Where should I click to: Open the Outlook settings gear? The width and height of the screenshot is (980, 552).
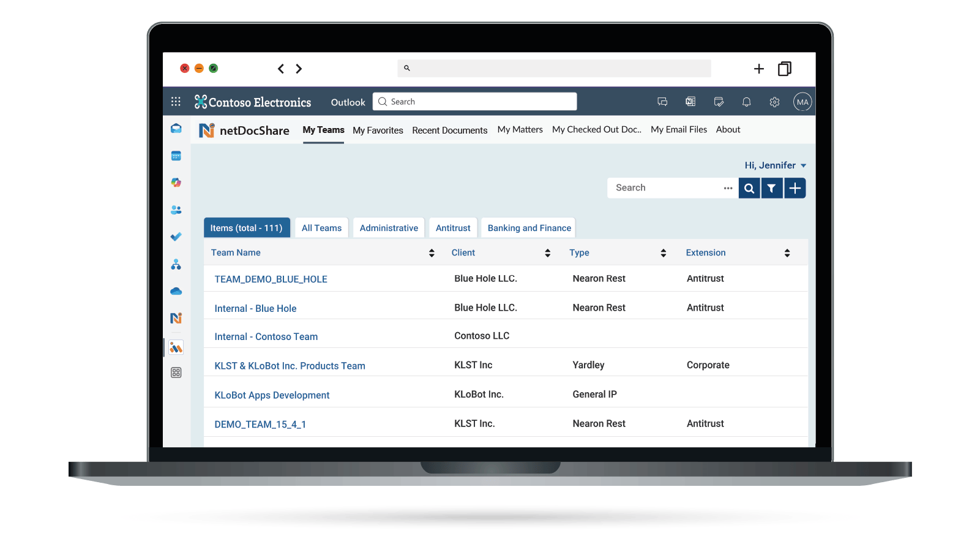tap(774, 102)
